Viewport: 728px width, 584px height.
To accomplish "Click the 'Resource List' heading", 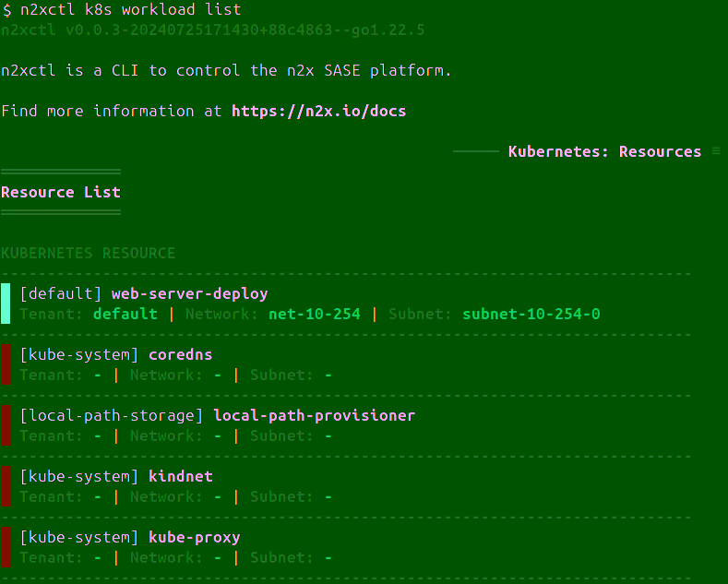I will [x=61, y=192].
